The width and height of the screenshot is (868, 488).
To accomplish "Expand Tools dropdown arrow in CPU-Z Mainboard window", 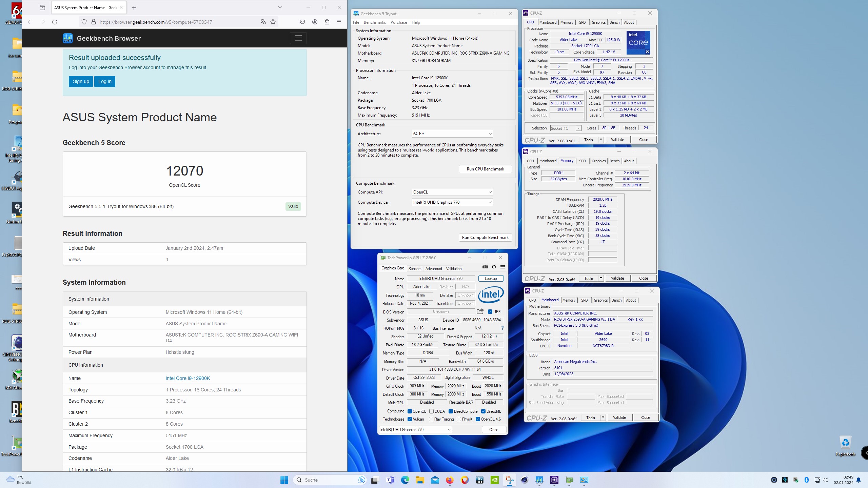I will pos(603,417).
